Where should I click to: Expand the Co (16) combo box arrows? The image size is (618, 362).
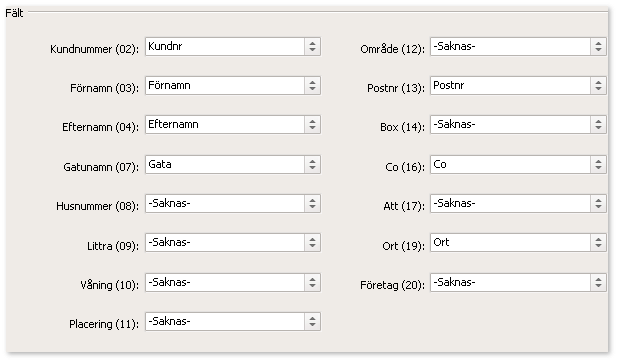pos(598,164)
